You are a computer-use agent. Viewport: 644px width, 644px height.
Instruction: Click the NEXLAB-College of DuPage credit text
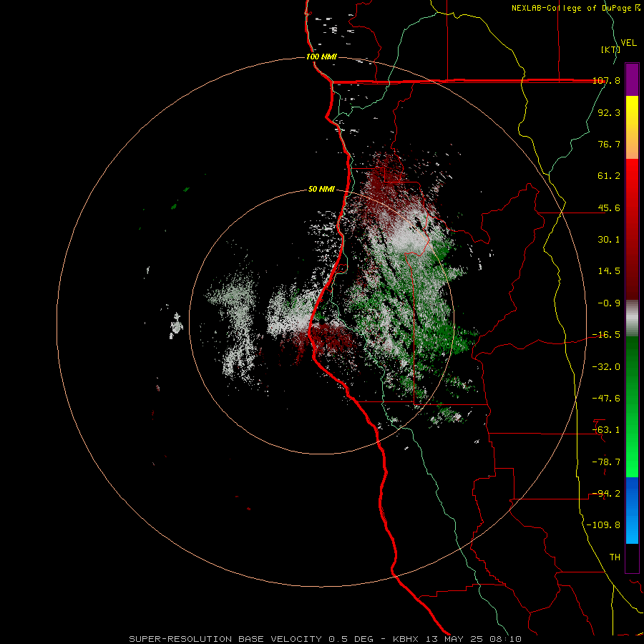tap(576, 8)
